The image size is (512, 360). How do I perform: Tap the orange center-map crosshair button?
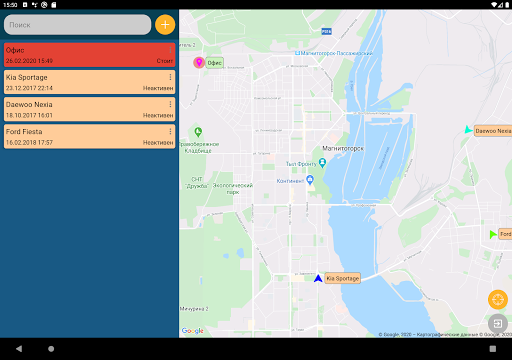tap(498, 299)
